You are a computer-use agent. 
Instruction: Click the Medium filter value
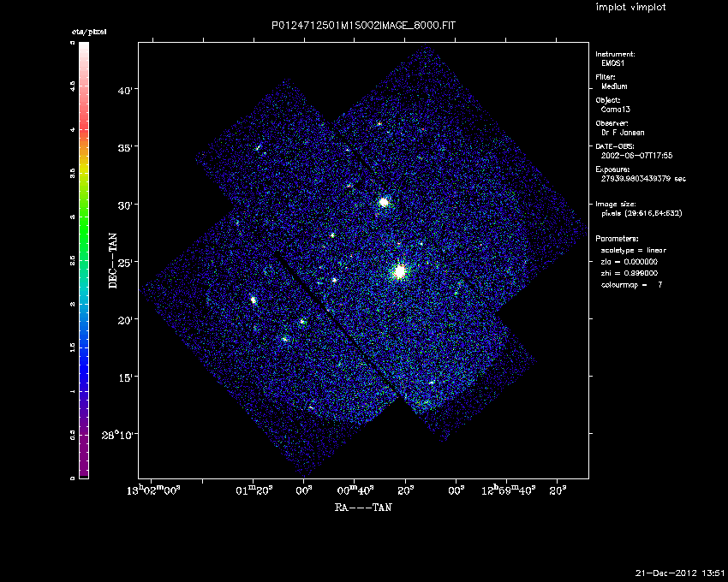pyautogui.click(x=614, y=86)
